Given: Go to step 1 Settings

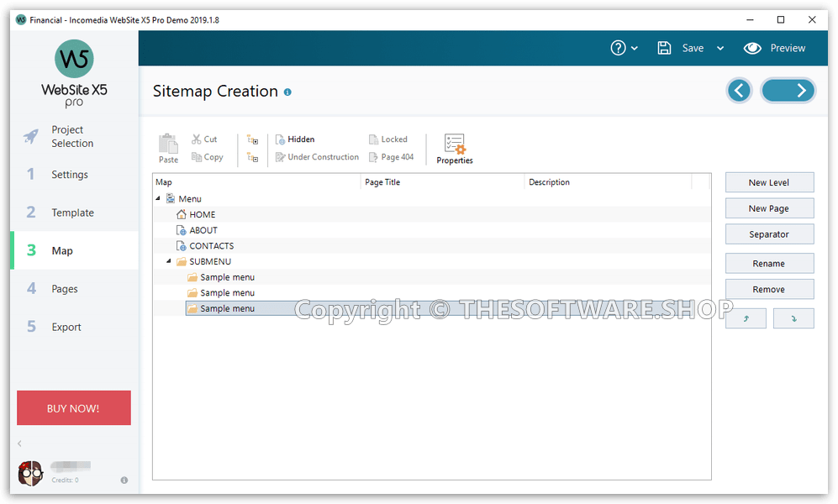Looking at the screenshot, I should (x=74, y=174).
